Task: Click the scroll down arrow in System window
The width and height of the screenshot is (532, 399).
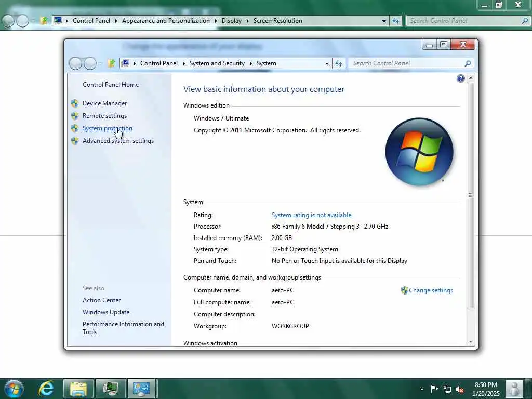Action: [471, 342]
